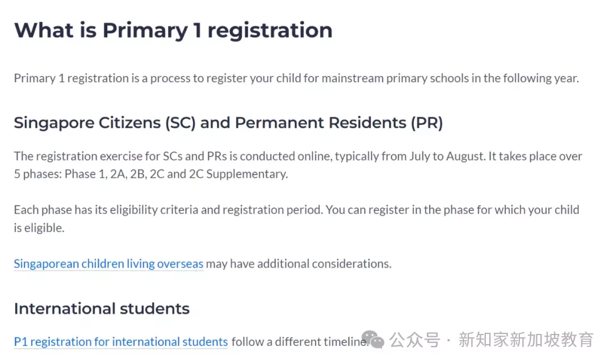Click the text 'may have additional considerations'
This screenshot has width=613, height=364.
tap(299, 264)
